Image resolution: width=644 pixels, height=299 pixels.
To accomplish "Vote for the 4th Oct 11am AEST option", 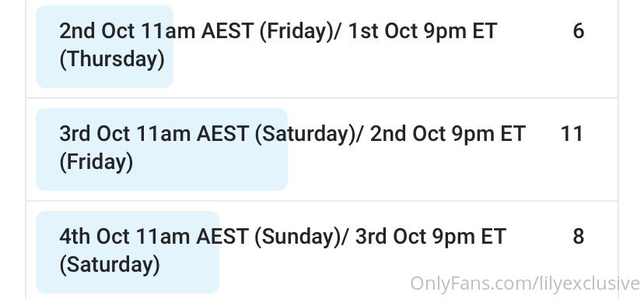I will coord(321,251).
